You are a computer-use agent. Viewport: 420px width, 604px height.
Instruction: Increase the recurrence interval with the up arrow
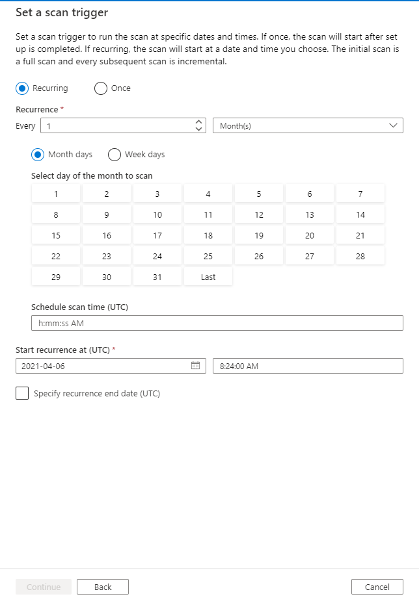coord(199,122)
